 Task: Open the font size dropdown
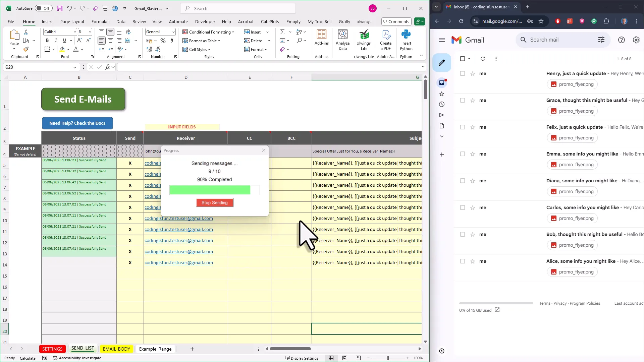coord(89,32)
